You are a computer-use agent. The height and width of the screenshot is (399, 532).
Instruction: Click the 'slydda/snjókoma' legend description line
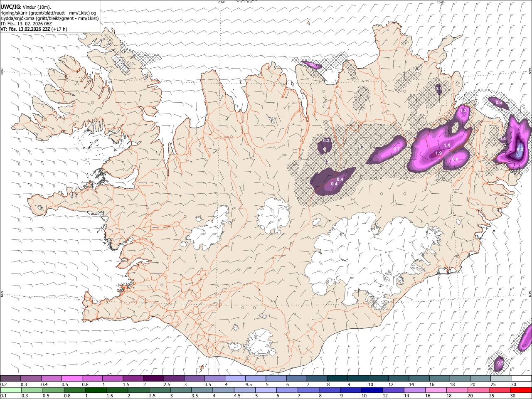(x=49, y=18)
